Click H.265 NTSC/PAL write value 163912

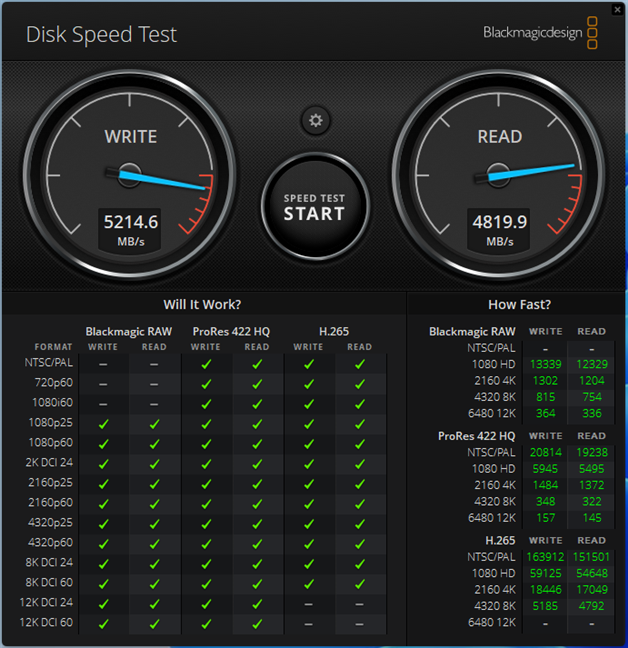tap(545, 557)
